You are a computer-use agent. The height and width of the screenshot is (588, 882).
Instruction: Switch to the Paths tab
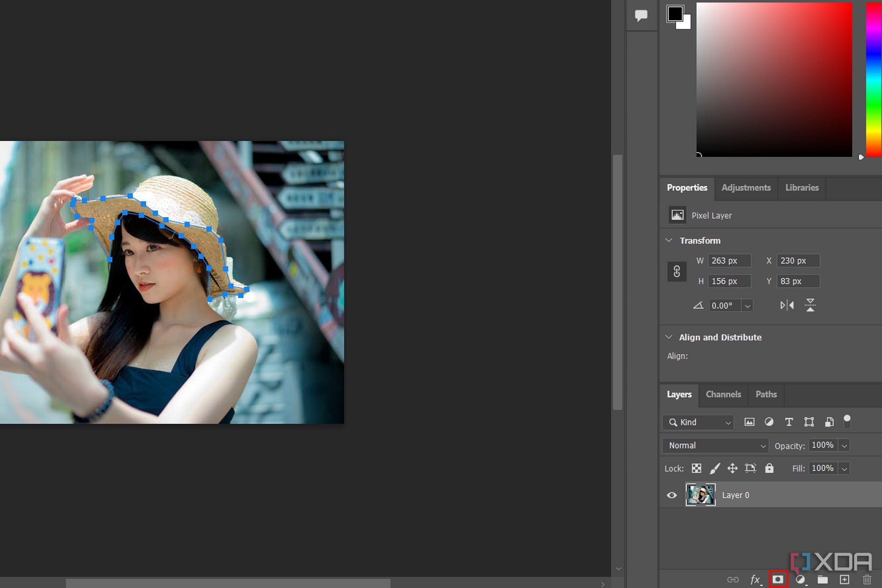tap(766, 394)
